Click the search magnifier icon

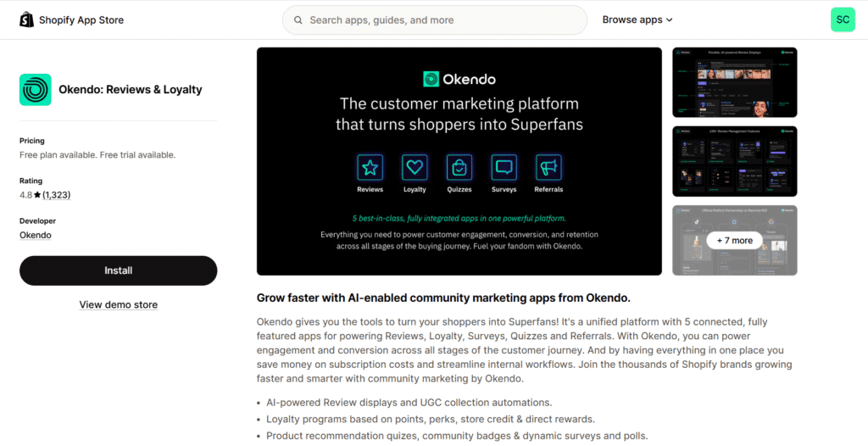298,20
